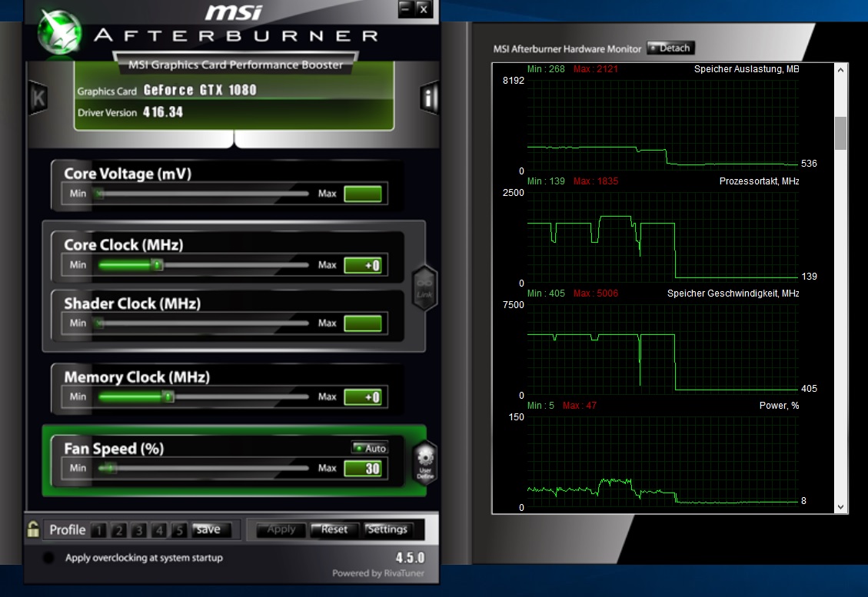Click the Max : 1835 core clock value
The width and height of the screenshot is (868, 597).
point(596,181)
